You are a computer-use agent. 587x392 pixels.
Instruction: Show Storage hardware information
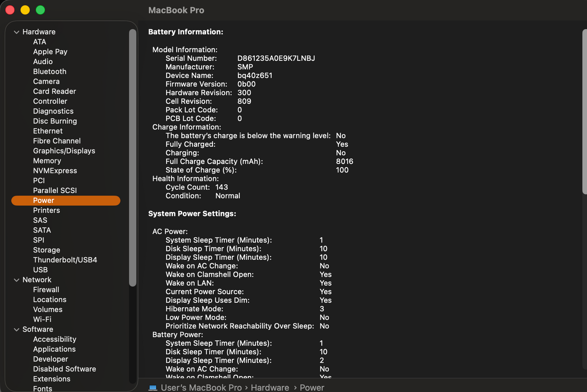pyautogui.click(x=46, y=250)
